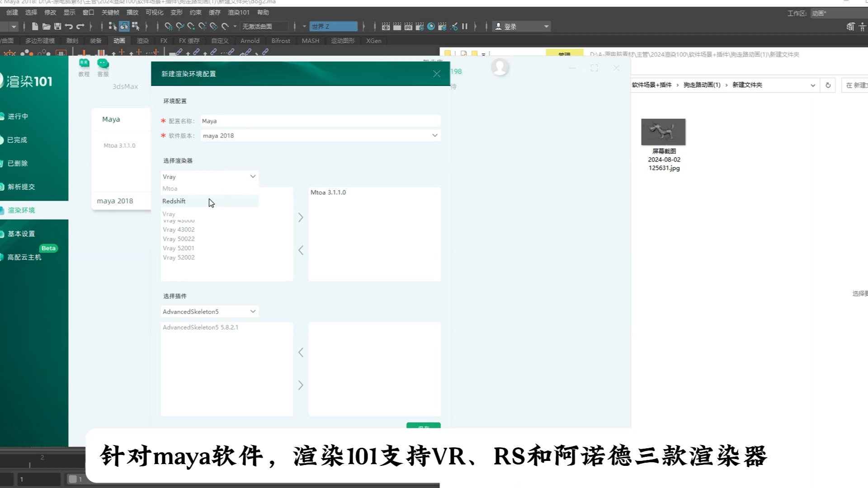The image size is (868, 488).
Task: Open the 渲染101 menu in Maya menu bar
Action: (x=238, y=13)
